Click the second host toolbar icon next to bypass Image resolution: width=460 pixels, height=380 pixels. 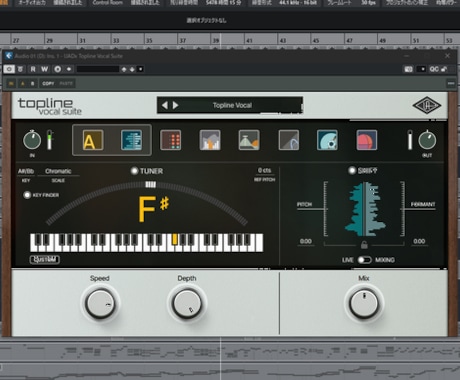click(x=20, y=69)
